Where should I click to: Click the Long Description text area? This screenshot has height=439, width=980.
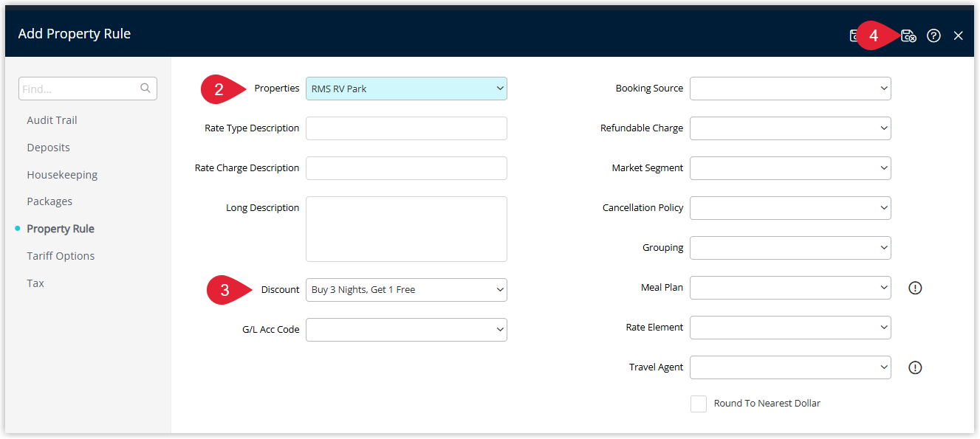point(406,229)
